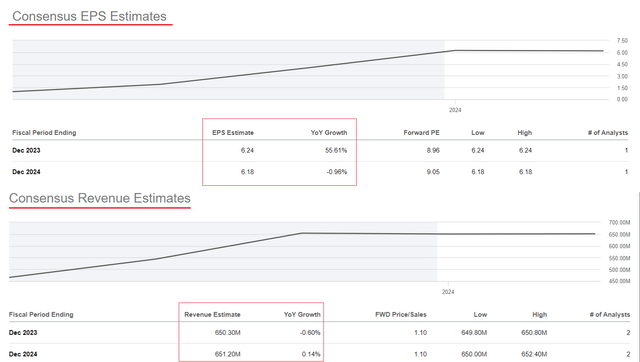This screenshot has width=640, height=362.
Task: Click the 2024 label on Revenue chart axis
Action: point(448,292)
